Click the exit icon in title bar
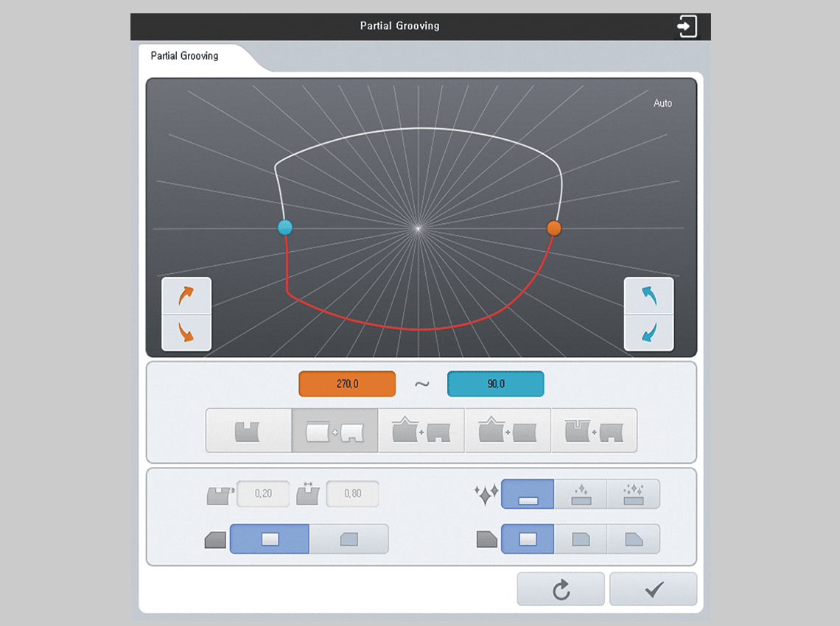 point(686,27)
